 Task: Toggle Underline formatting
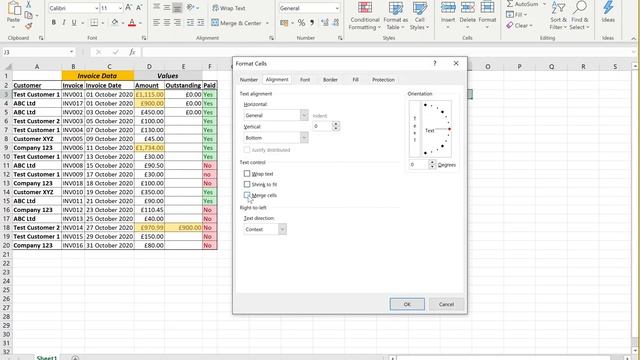pos(74,23)
